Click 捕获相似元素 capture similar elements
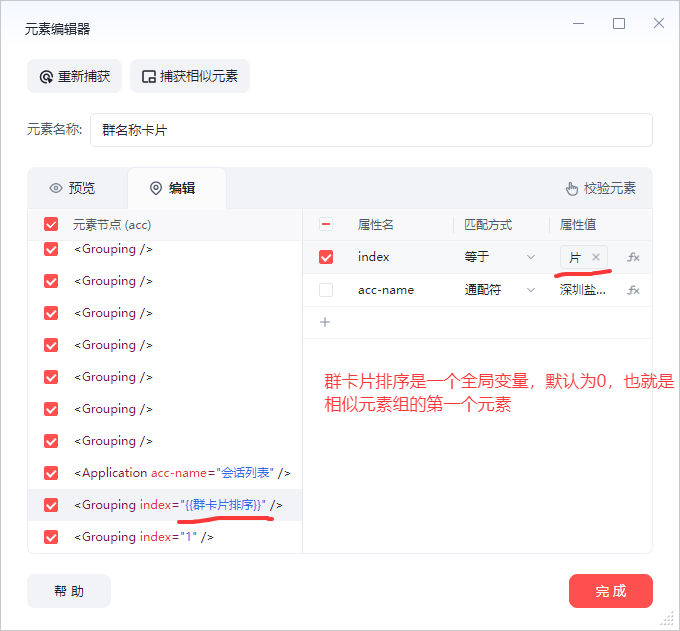680x631 pixels. (189, 76)
